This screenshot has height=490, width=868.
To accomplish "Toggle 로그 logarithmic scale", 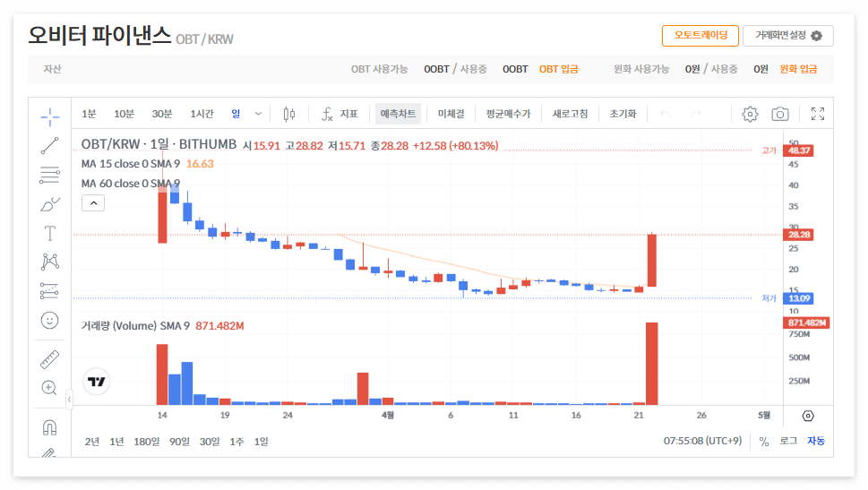I will click(788, 442).
